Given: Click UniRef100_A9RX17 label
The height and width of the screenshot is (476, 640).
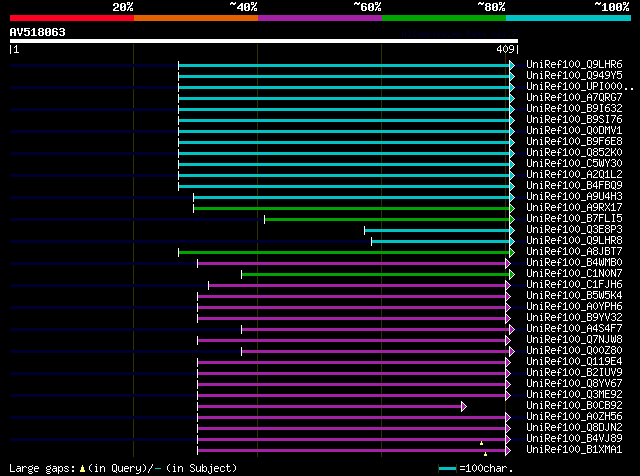Looking at the screenshot, I should (574, 208).
